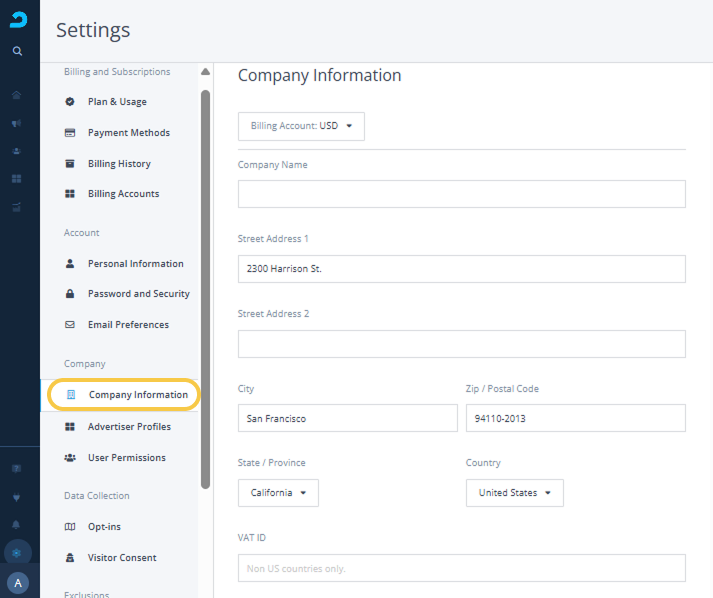Click the blue logo at top left

(18, 19)
